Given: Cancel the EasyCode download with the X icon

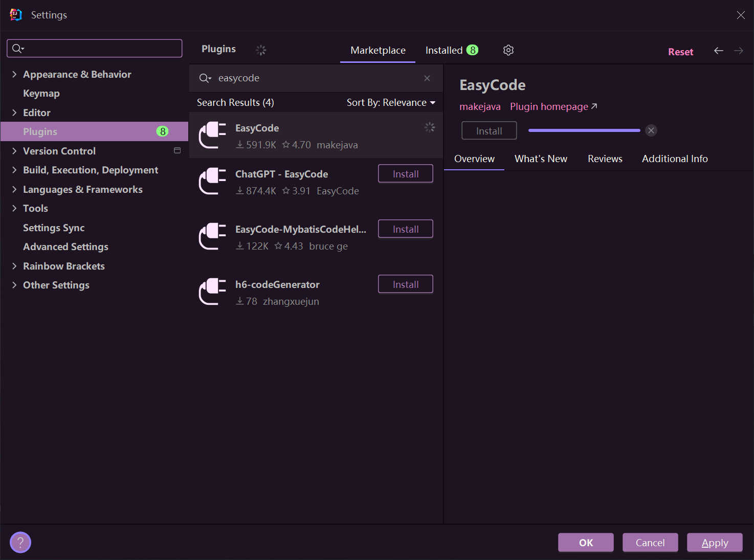Looking at the screenshot, I should point(651,130).
